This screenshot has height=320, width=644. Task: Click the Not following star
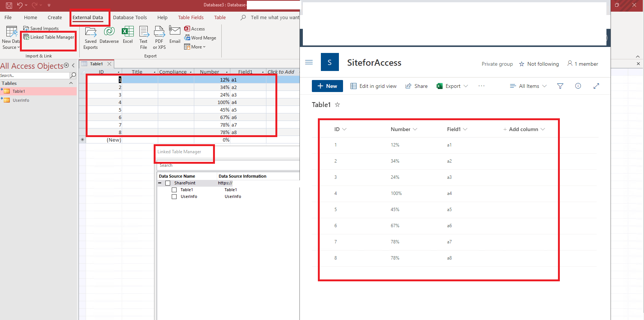pyautogui.click(x=522, y=64)
